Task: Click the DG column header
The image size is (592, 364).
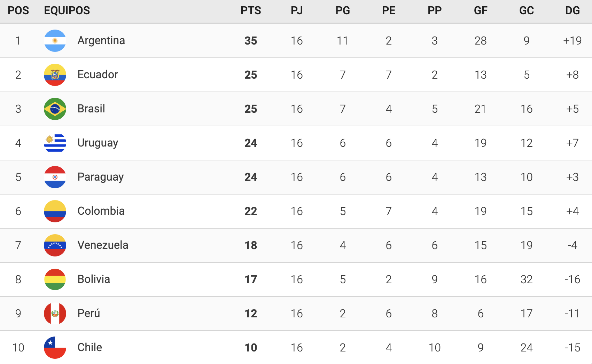Action: (572, 10)
